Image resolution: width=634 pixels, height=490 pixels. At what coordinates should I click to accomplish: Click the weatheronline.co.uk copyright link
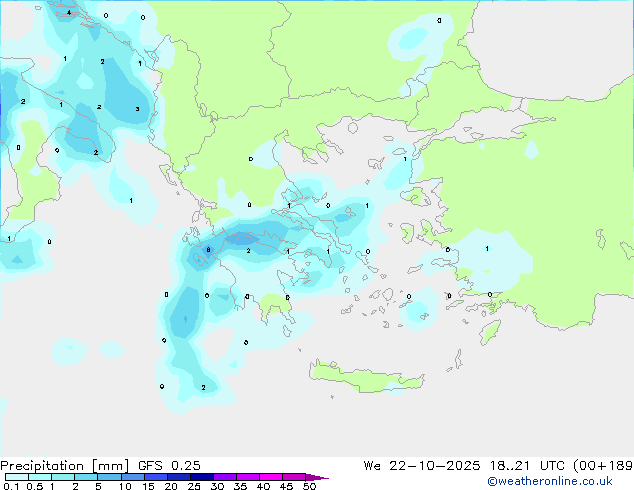(550, 481)
